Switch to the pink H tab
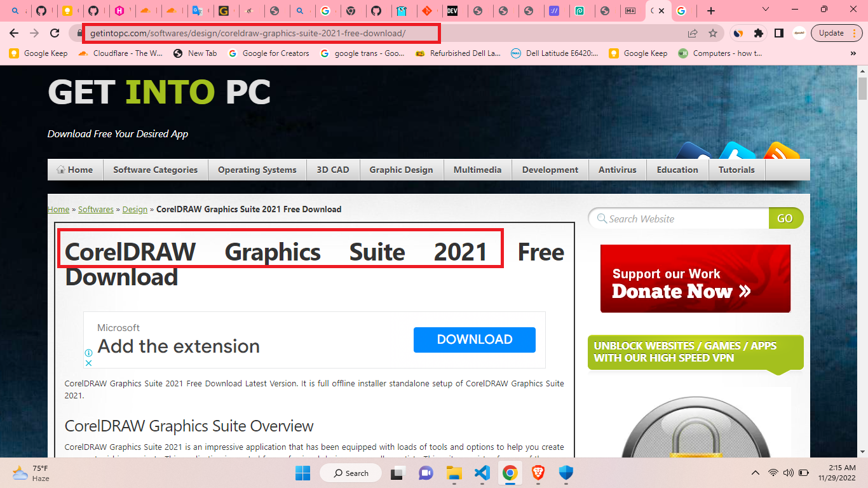Viewport: 868px width, 488px height. click(119, 11)
